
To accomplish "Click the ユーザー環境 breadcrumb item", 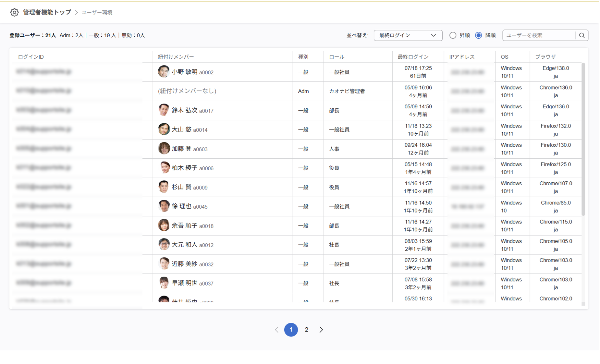I will (x=97, y=13).
